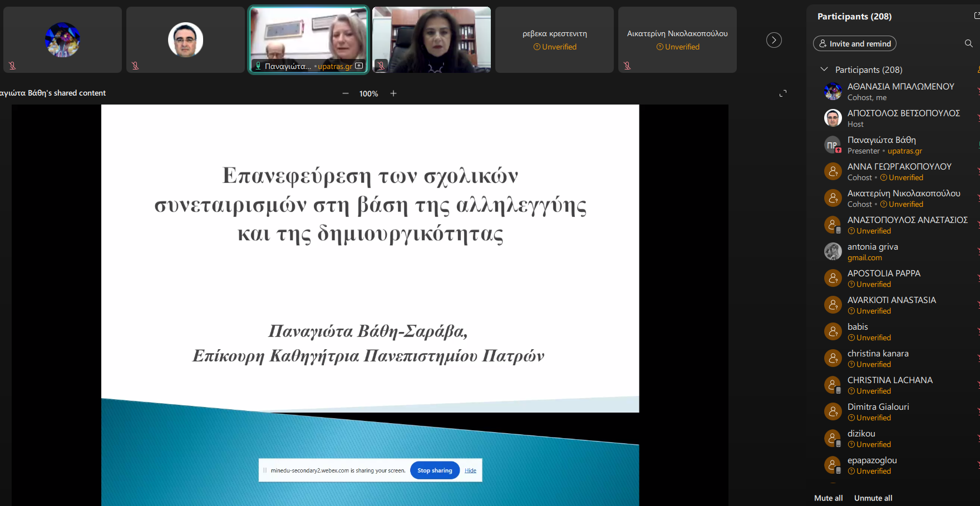Click ΑΠΟΣΤΟΛΟΣ ΒΕΤΣΟΠΟΥΛΟΣ avatar in participant list
This screenshot has height=506, width=980.
click(x=833, y=118)
